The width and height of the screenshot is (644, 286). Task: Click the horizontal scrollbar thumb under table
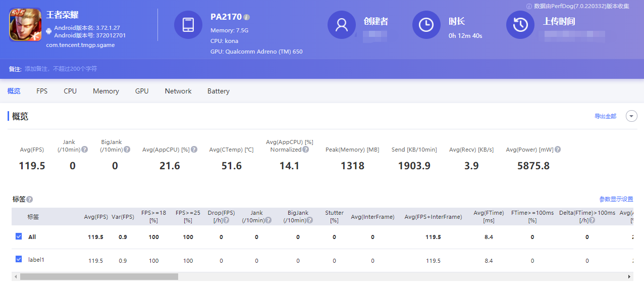click(x=99, y=277)
